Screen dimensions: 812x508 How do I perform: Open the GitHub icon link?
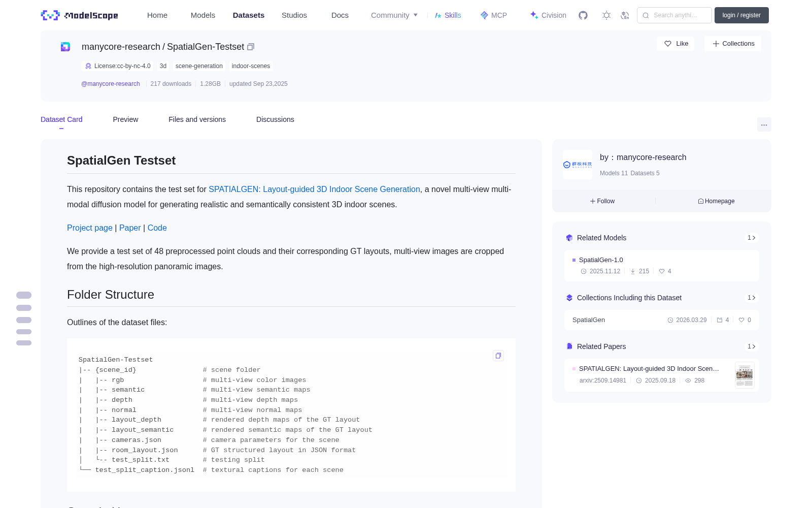tap(583, 15)
